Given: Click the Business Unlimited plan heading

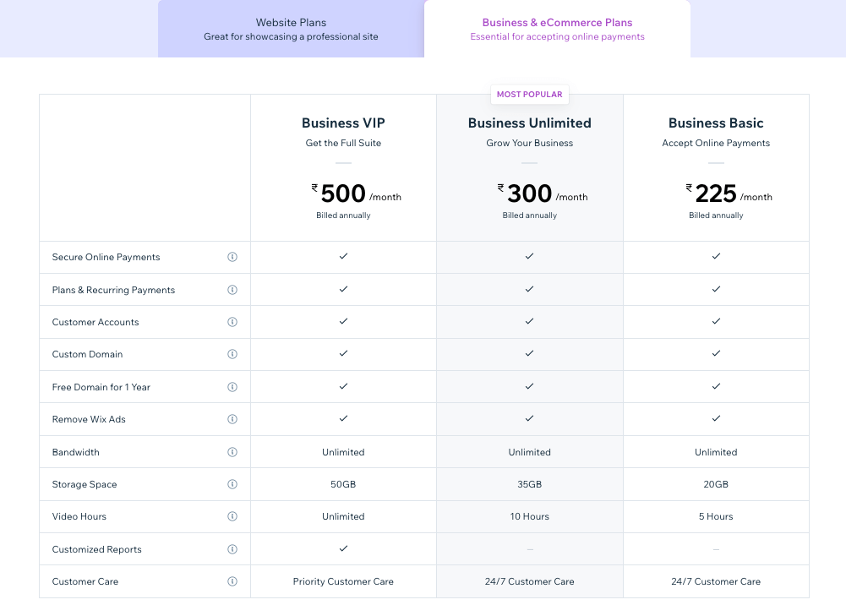Looking at the screenshot, I should click(529, 123).
